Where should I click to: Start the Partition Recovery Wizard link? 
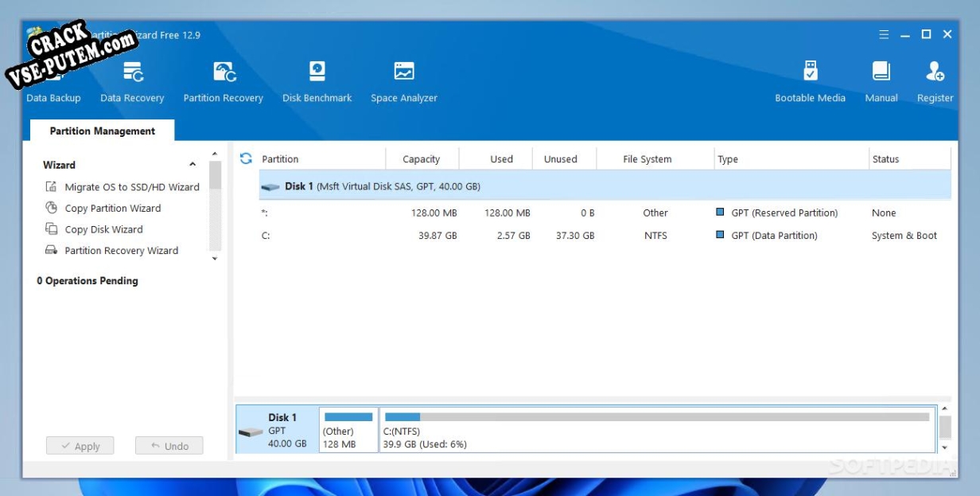point(122,250)
